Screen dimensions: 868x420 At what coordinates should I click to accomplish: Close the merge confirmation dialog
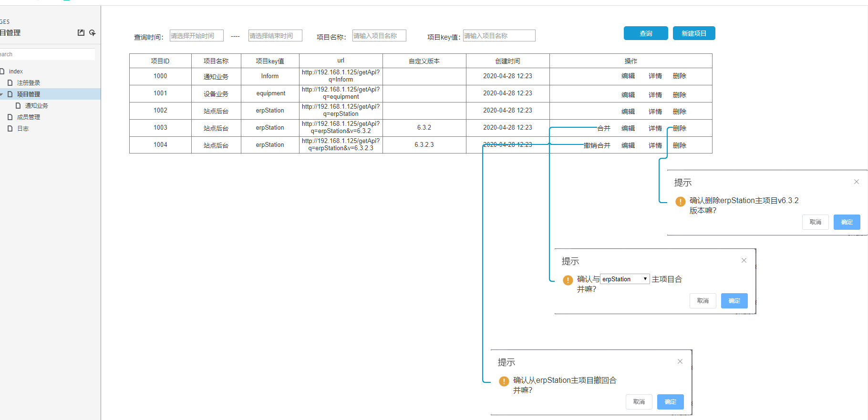point(744,260)
